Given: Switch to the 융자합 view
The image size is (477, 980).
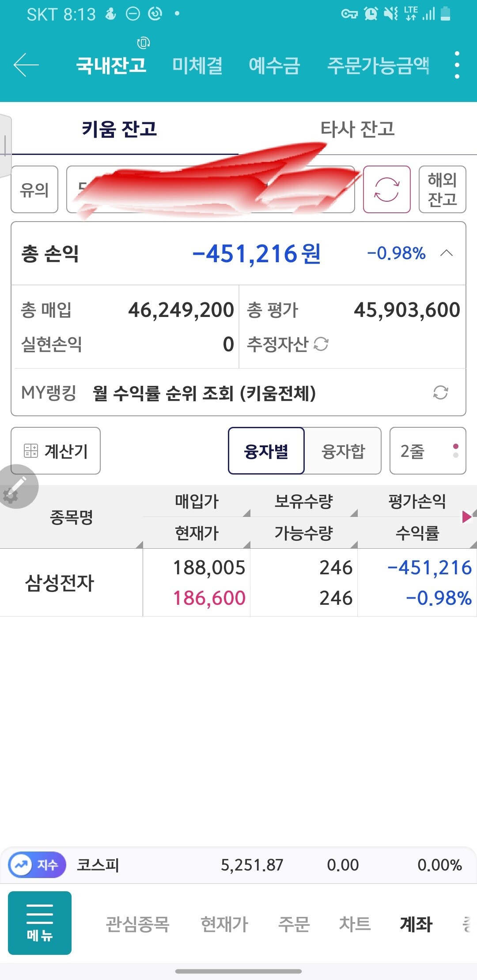Looking at the screenshot, I should (343, 451).
